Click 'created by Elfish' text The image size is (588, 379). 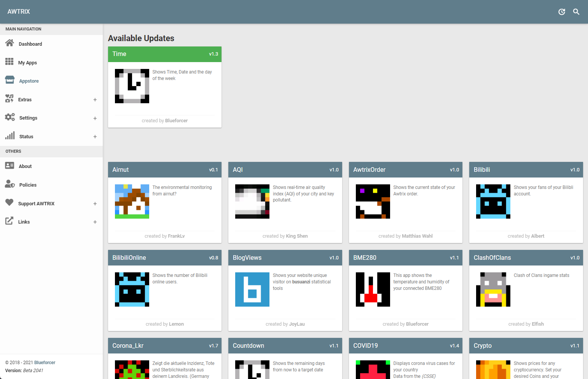(x=526, y=324)
